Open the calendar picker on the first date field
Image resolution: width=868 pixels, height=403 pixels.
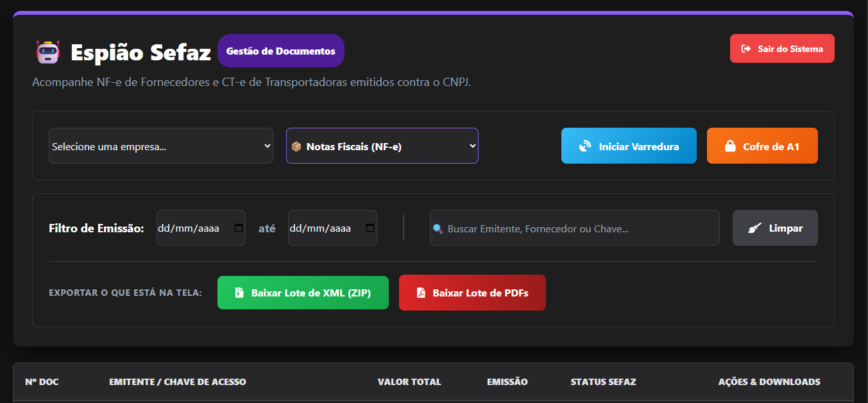(238, 227)
